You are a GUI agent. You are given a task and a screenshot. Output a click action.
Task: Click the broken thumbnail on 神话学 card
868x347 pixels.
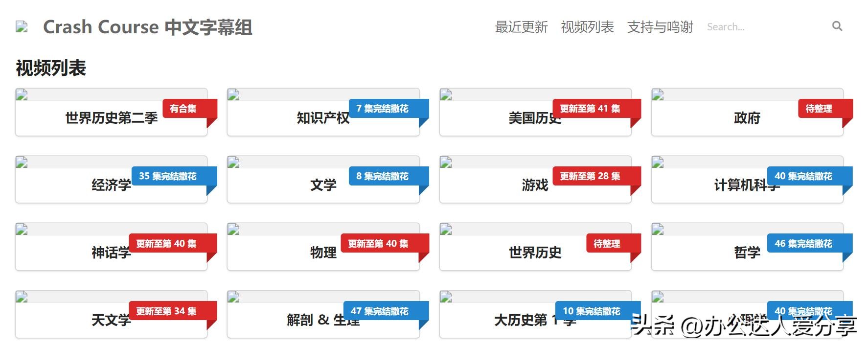pos(22,230)
